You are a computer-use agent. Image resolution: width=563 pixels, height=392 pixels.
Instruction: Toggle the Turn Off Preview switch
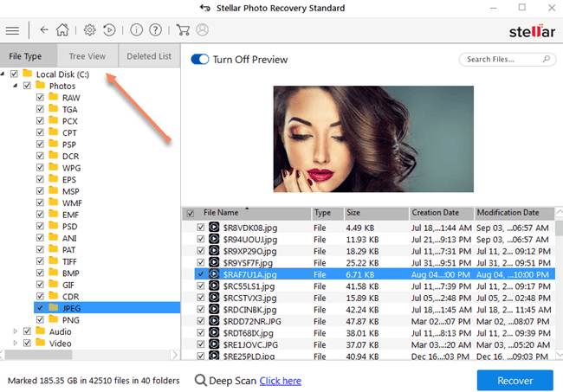(x=200, y=59)
